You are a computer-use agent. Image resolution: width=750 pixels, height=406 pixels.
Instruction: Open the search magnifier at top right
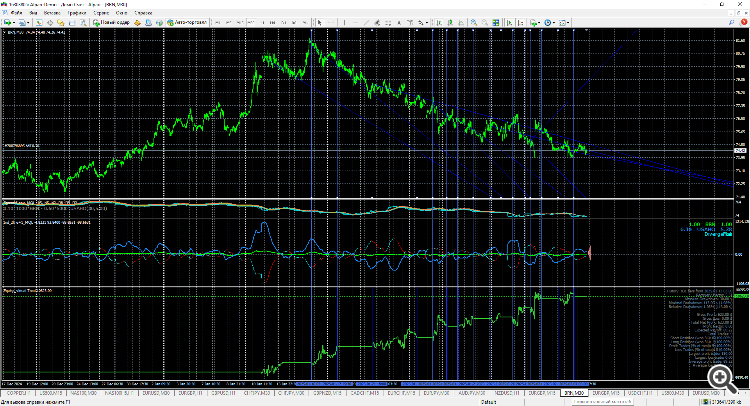click(x=731, y=22)
